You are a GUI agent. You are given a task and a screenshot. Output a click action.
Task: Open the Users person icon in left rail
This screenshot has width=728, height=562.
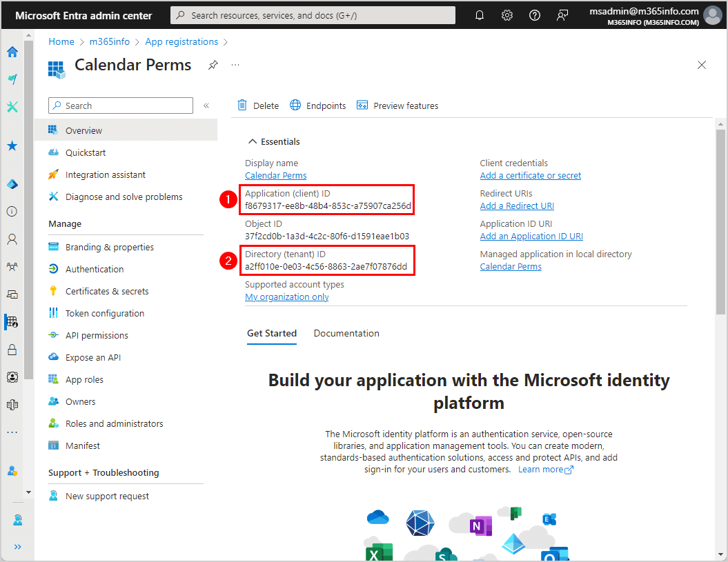coord(12,239)
